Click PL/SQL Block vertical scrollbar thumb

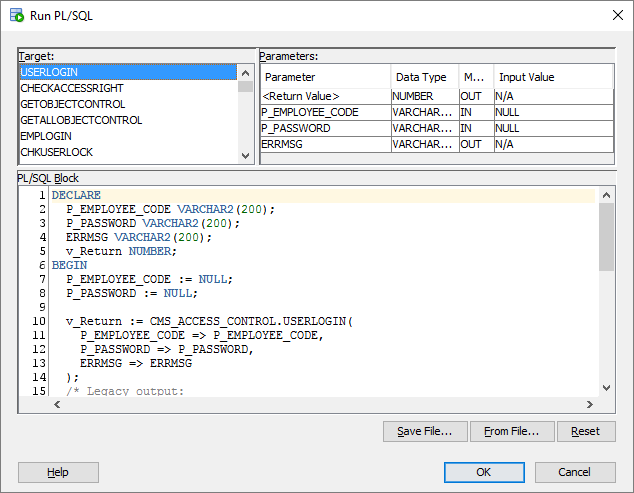pyautogui.click(x=606, y=237)
